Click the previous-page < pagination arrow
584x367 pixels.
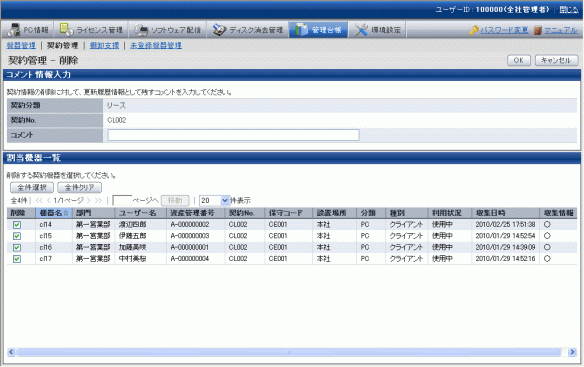coord(48,200)
